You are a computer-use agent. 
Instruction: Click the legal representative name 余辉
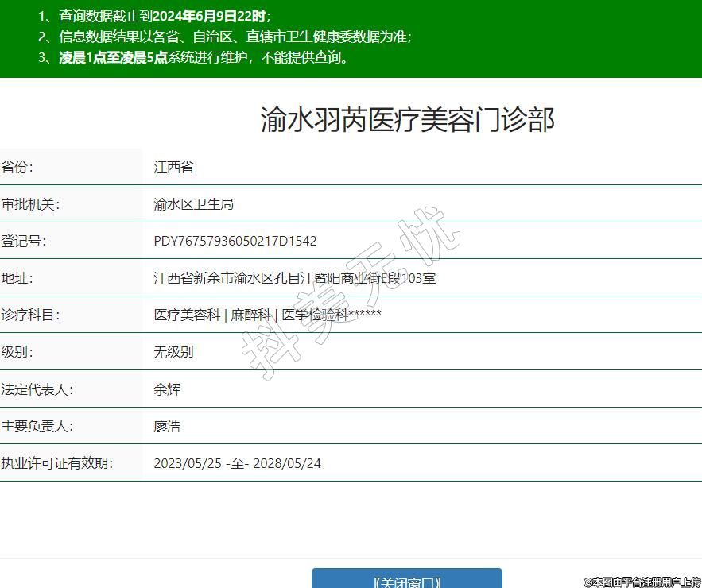click(167, 389)
